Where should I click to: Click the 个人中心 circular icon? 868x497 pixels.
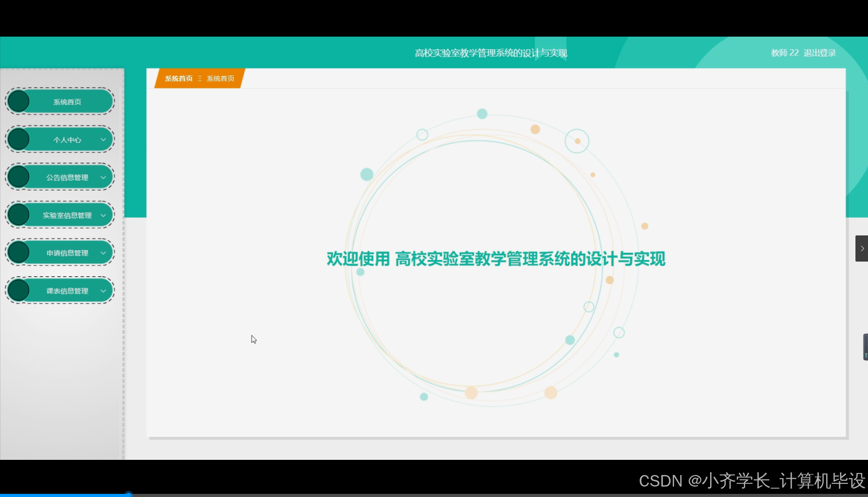pos(19,139)
